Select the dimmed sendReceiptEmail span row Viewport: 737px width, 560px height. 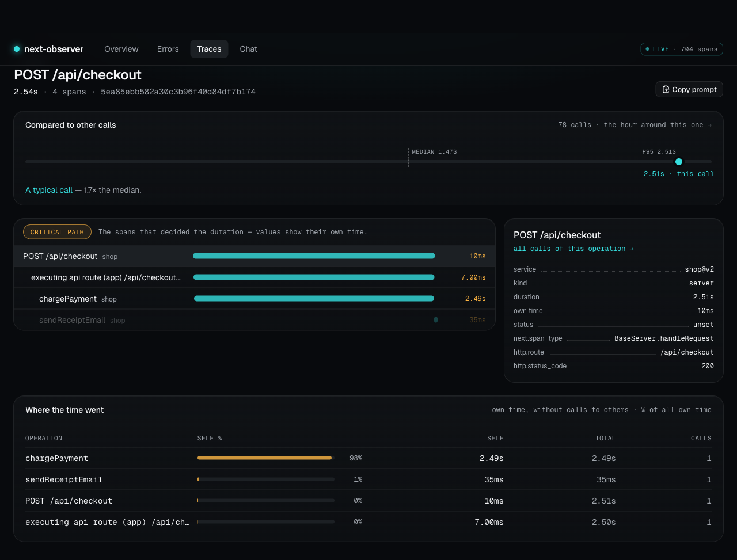[x=254, y=320]
